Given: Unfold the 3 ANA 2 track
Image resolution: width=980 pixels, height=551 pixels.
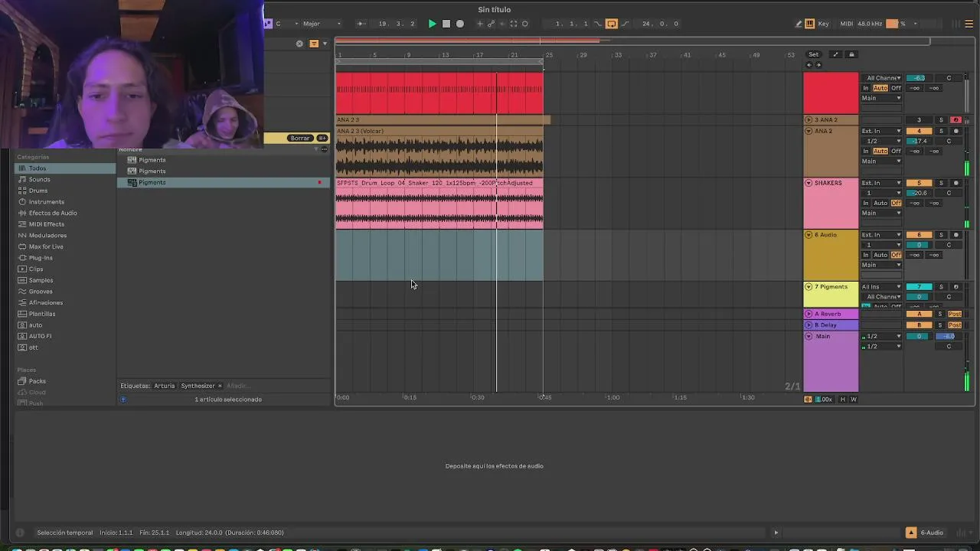Looking at the screenshot, I should click(x=808, y=120).
